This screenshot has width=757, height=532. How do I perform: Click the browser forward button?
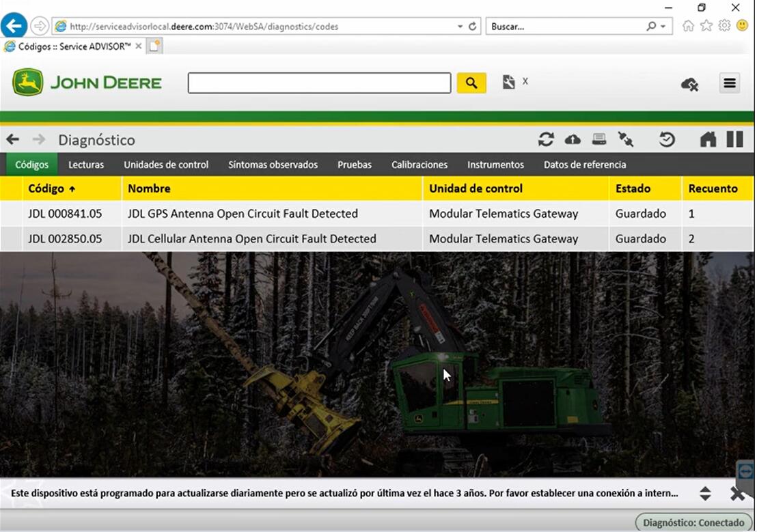pyautogui.click(x=40, y=26)
